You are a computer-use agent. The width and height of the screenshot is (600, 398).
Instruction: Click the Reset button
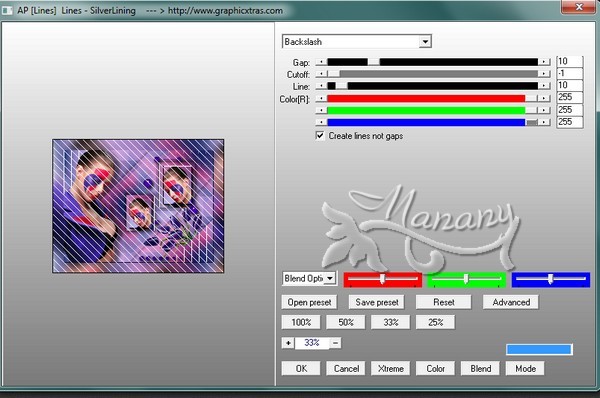point(443,302)
